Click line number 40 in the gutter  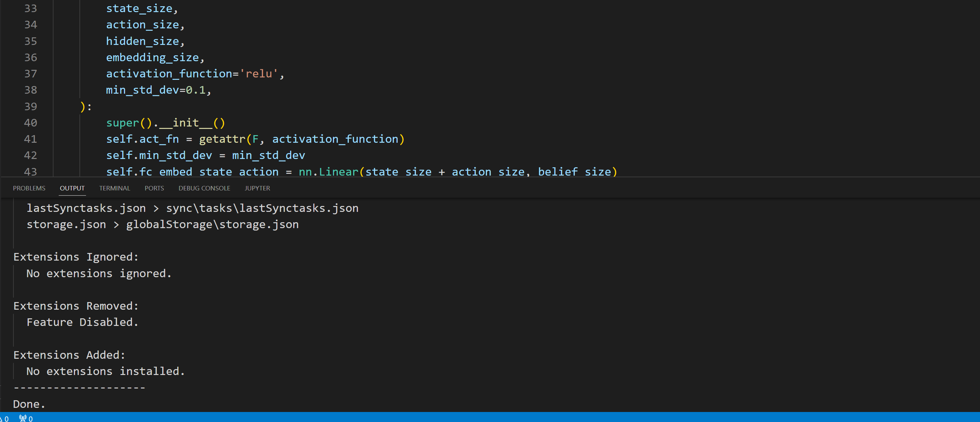(x=31, y=123)
